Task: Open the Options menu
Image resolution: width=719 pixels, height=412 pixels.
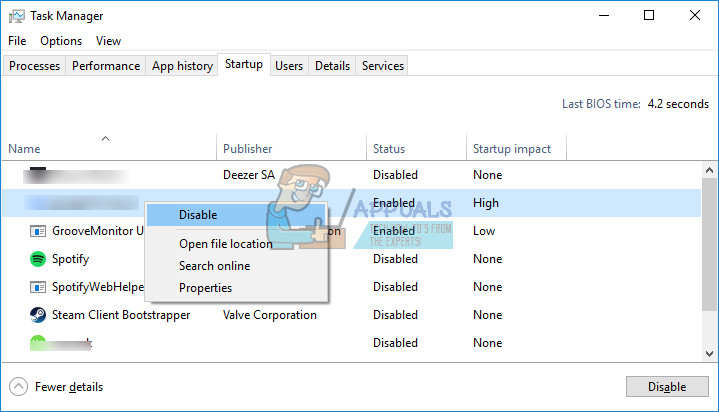Action: [61, 41]
